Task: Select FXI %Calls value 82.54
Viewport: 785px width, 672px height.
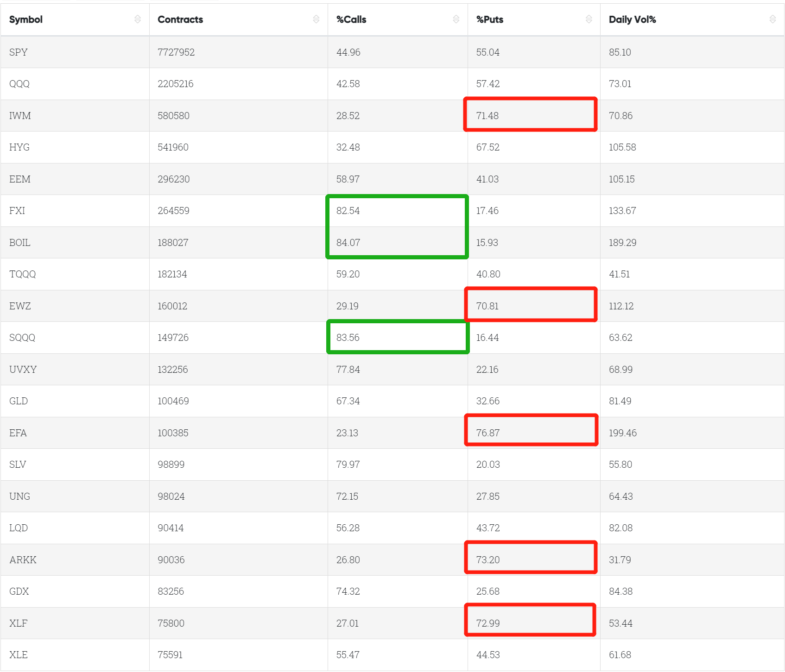Action: tap(348, 211)
